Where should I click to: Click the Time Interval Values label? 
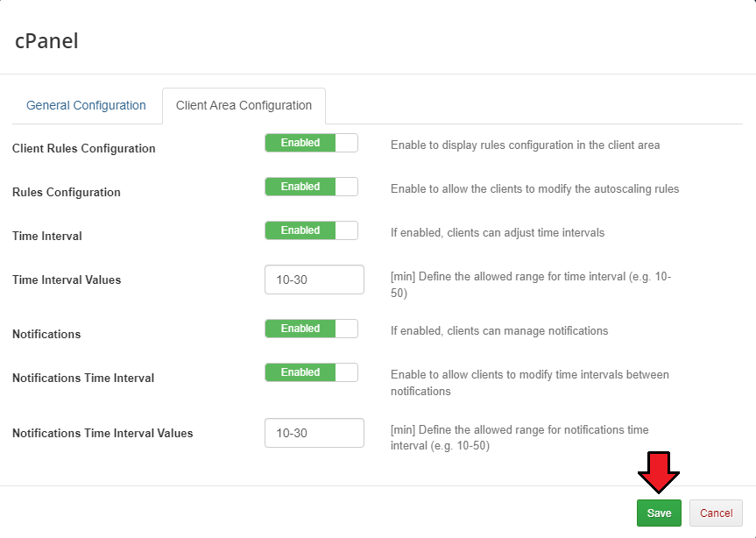click(x=67, y=280)
